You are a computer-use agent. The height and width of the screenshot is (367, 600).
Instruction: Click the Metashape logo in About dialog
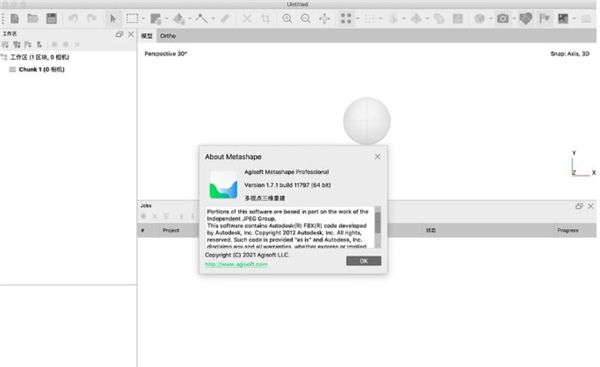pyautogui.click(x=223, y=185)
